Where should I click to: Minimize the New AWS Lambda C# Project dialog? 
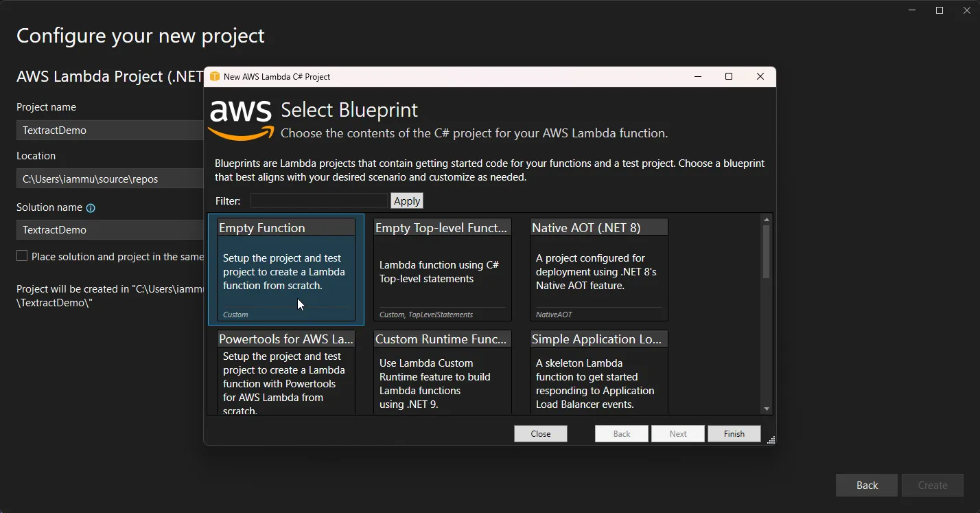[697, 76]
